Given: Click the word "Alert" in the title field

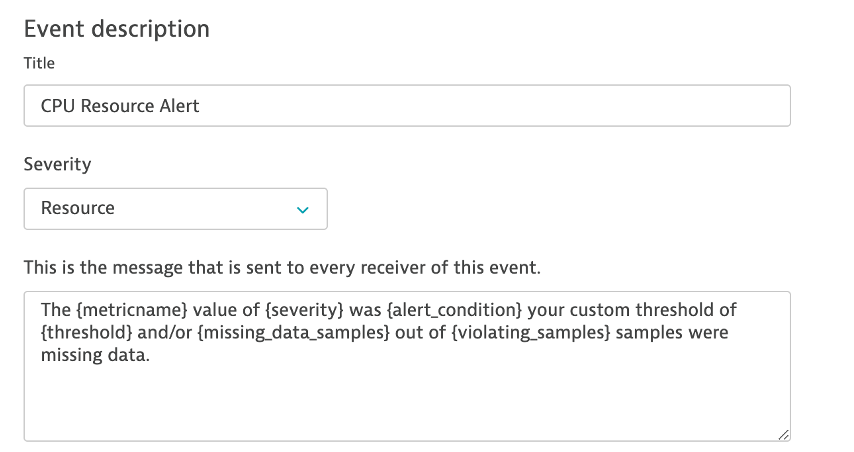Looking at the screenshot, I should [x=177, y=105].
